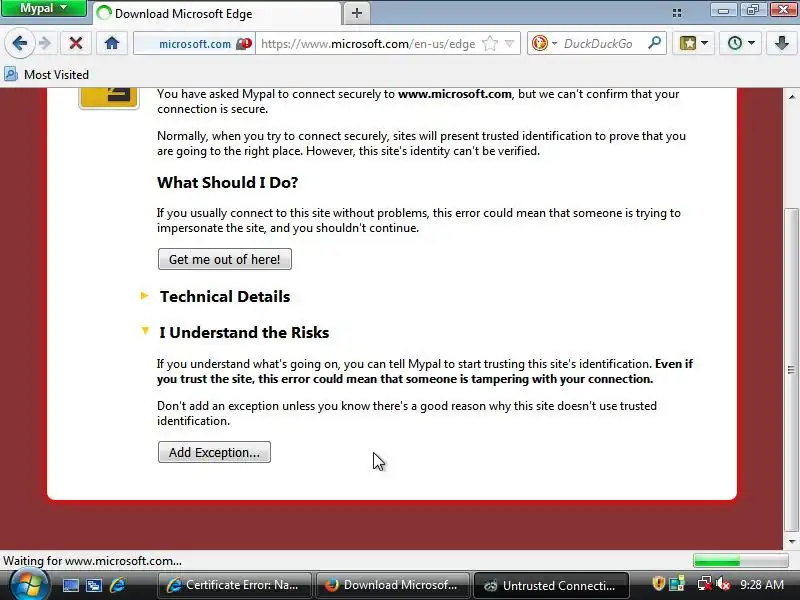Go to the Home page icon
800x600 pixels.
click(x=112, y=43)
